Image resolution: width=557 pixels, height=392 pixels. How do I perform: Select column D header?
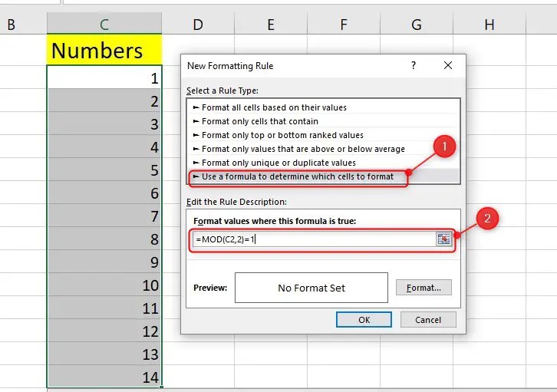[x=198, y=24]
